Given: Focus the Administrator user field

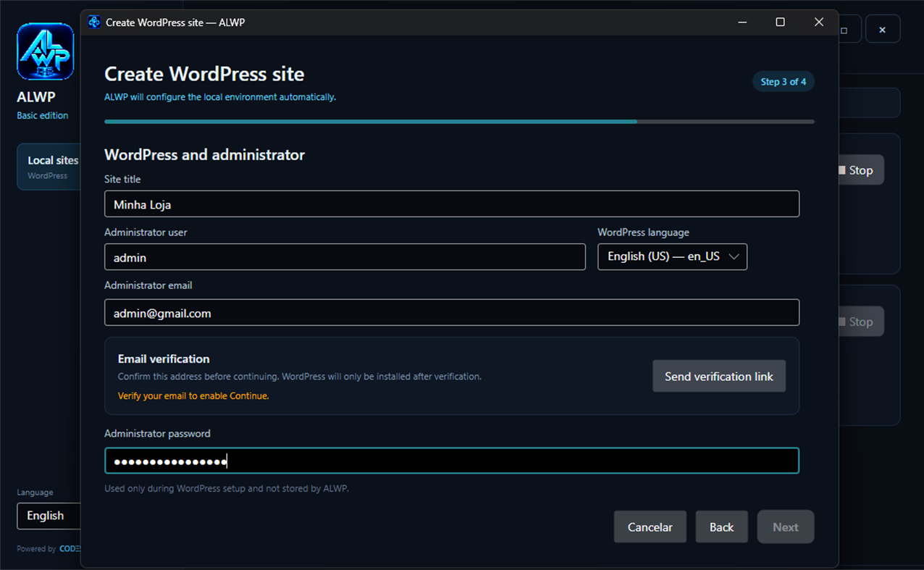Looking at the screenshot, I should [x=345, y=257].
